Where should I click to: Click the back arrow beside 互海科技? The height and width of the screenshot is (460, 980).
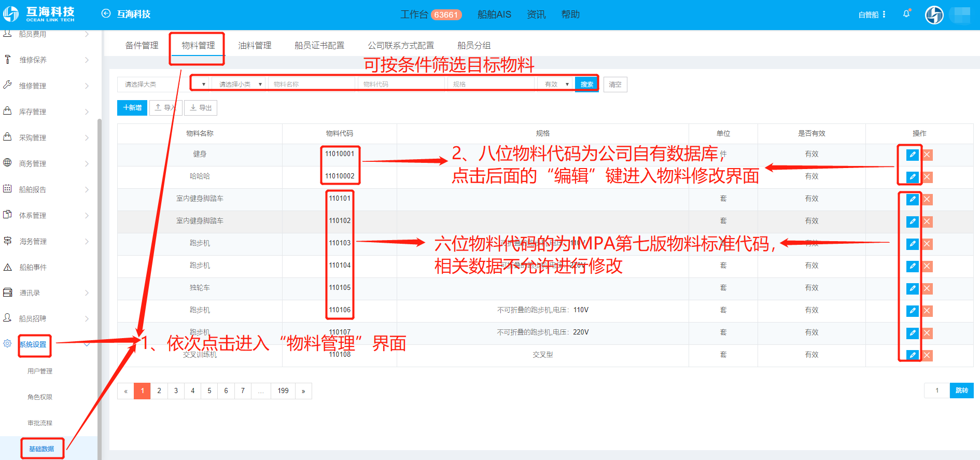[x=106, y=14]
